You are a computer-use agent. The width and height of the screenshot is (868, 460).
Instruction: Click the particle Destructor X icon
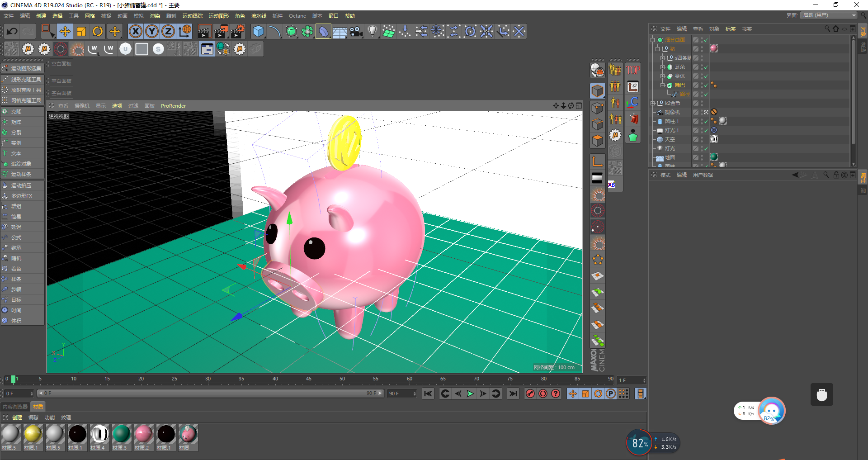point(519,31)
